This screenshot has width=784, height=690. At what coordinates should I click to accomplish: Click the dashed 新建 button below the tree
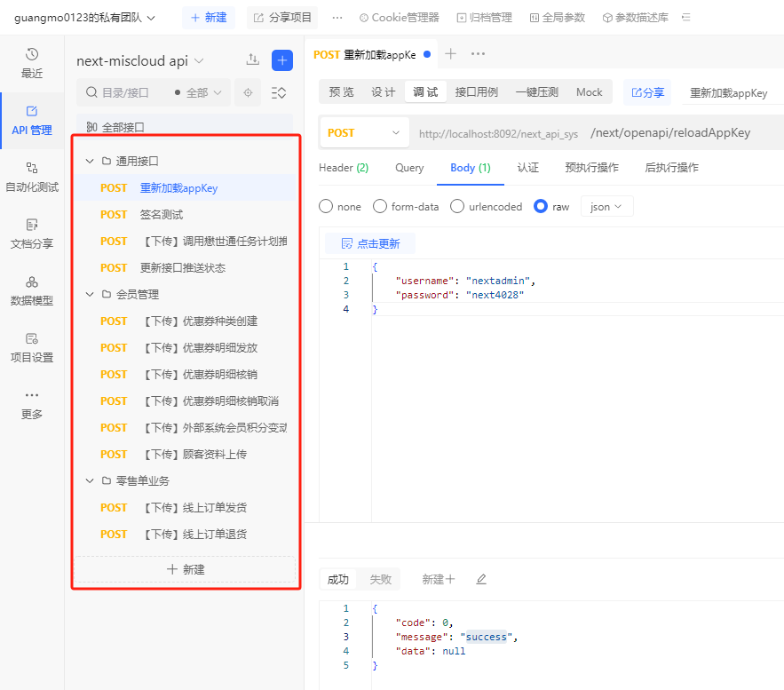click(185, 569)
